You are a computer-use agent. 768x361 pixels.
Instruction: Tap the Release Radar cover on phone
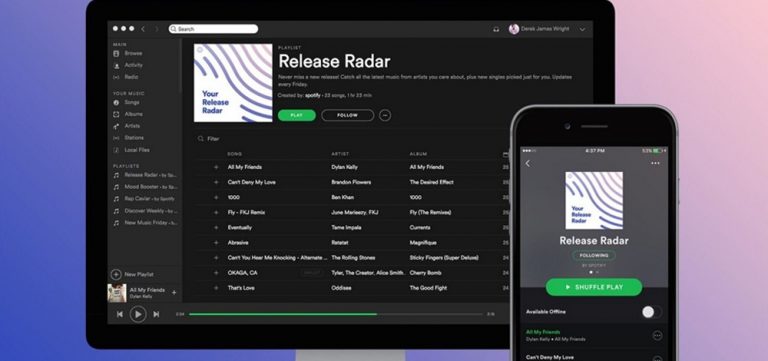(x=594, y=200)
